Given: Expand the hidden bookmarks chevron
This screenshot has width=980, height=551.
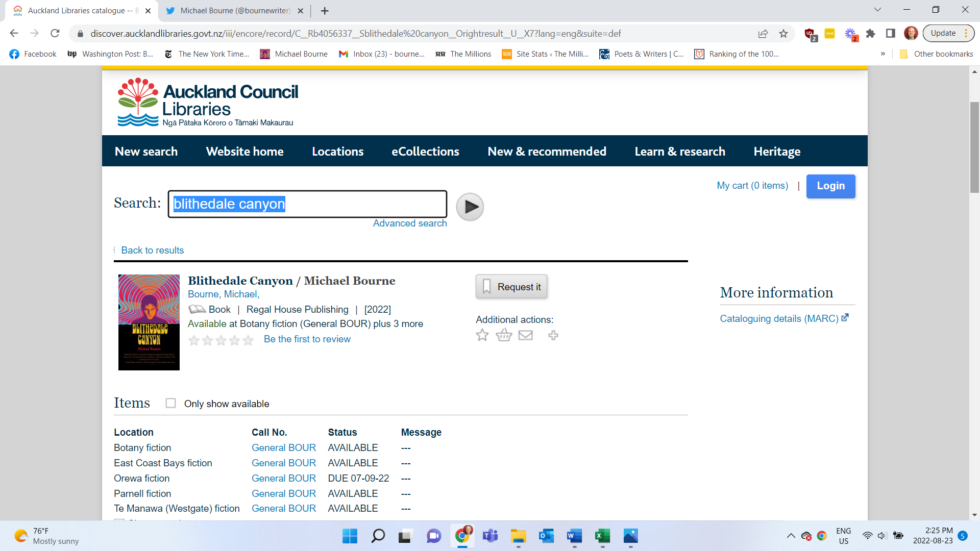Looking at the screenshot, I should pos(883,54).
